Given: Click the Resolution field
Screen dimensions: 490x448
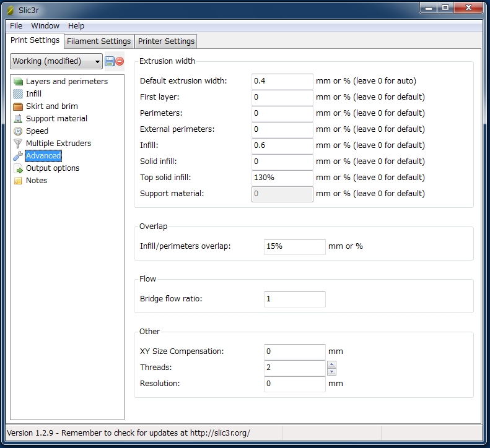Looking at the screenshot, I should (x=295, y=384).
